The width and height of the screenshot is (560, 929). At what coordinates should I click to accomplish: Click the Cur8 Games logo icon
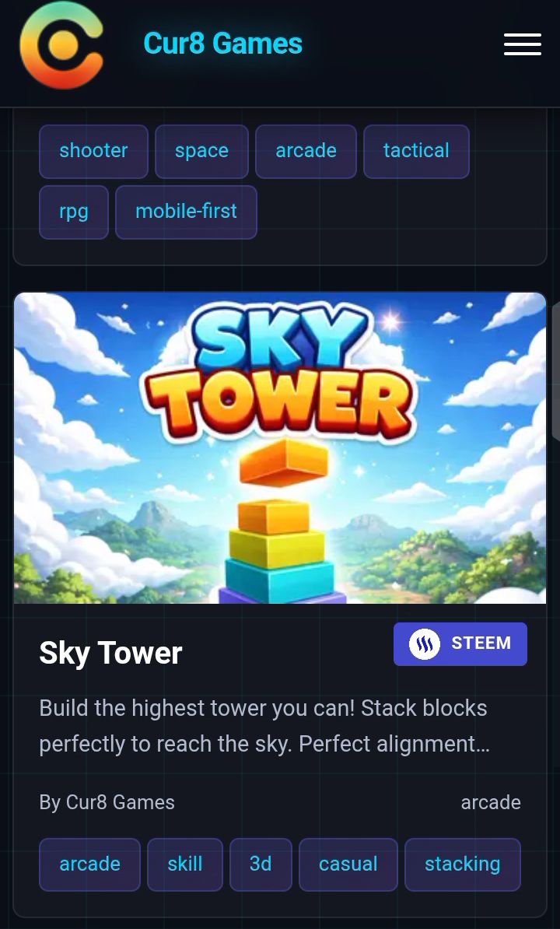(61, 45)
